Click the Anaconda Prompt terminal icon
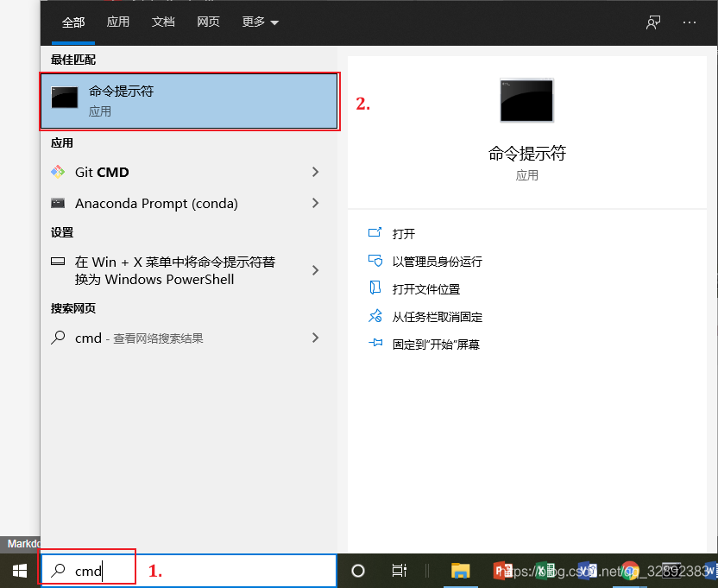 (58, 203)
